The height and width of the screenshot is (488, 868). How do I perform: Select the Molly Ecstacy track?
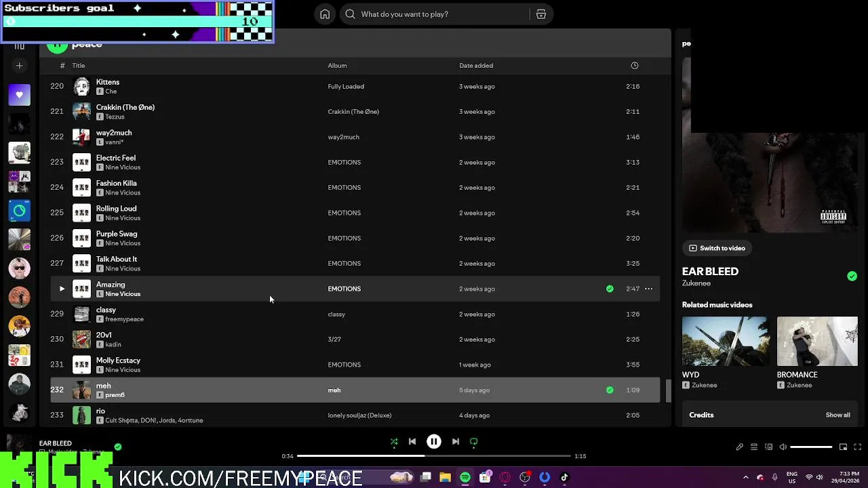click(x=355, y=365)
